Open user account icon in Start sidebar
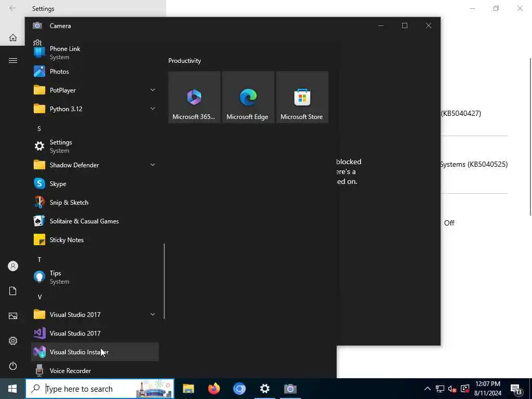The width and height of the screenshot is (532, 399). [x=13, y=266]
